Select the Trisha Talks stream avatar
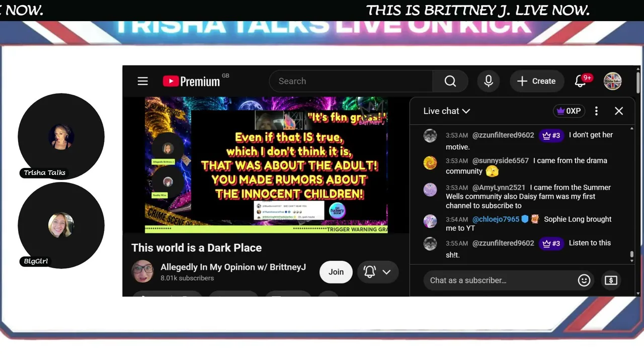The image size is (644, 362). [x=61, y=136]
